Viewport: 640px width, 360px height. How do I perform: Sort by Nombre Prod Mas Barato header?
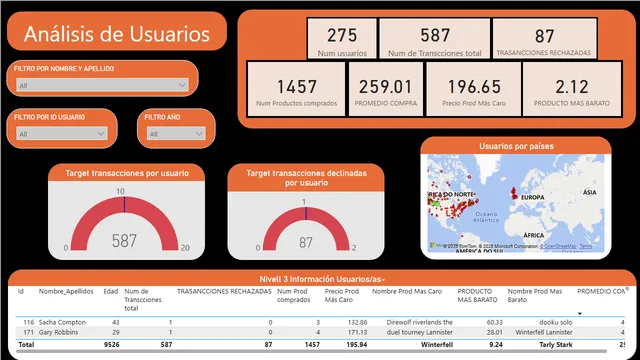click(535, 296)
